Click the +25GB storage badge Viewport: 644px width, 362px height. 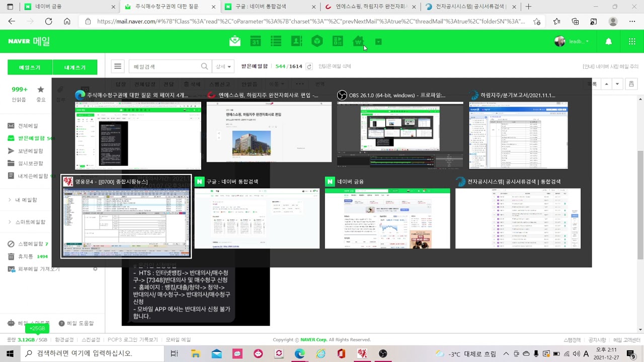[37, 328]
